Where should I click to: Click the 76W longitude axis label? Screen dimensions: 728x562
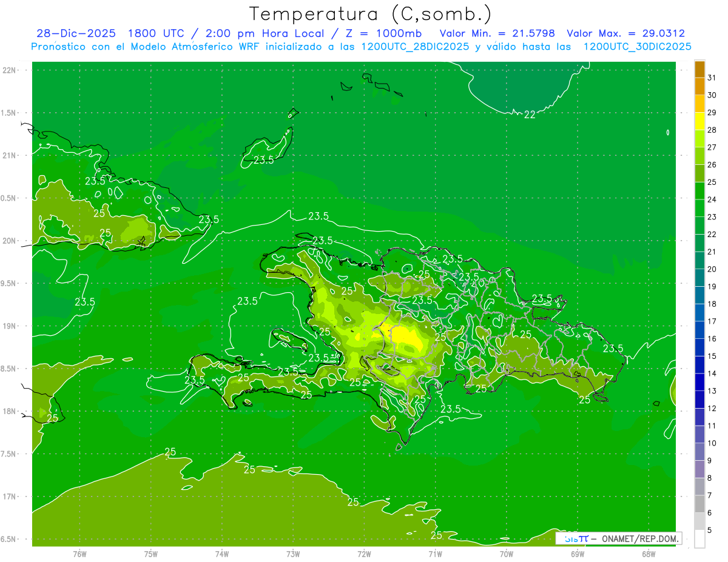pyautogui.click(x=79, y=554)
